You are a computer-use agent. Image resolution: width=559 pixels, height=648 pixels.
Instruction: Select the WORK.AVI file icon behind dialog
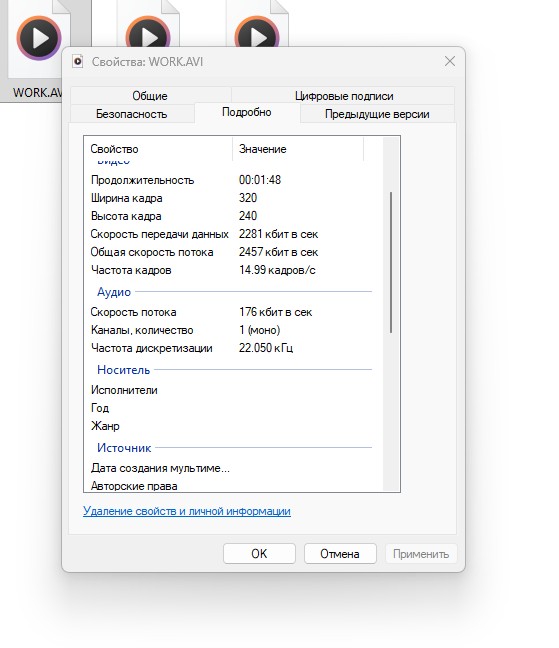point(39,38)
